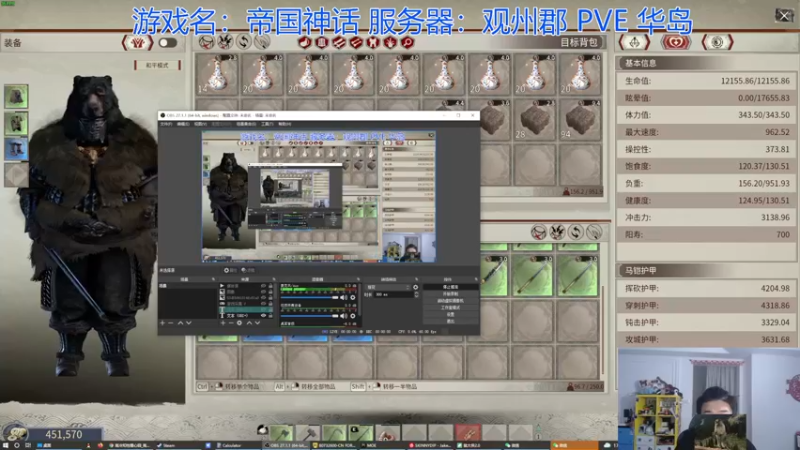The width and height of the screenshot is (800, 450).
Task: Open the Steam taskbar button
Action: tap(179, 445)
